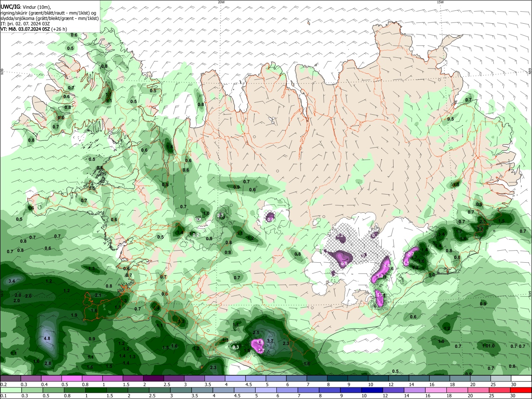Click the '20W' longitude label
532x399 pixels.
pos(221,2)
